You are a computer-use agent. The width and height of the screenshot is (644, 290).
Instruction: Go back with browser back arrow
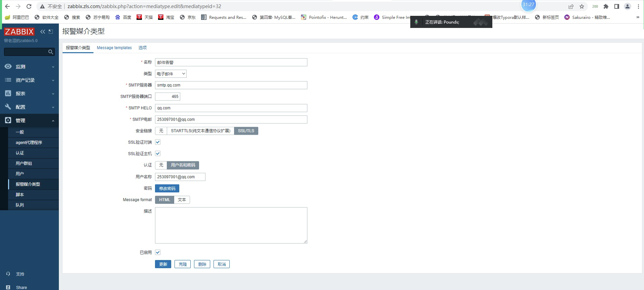[7, 6]
